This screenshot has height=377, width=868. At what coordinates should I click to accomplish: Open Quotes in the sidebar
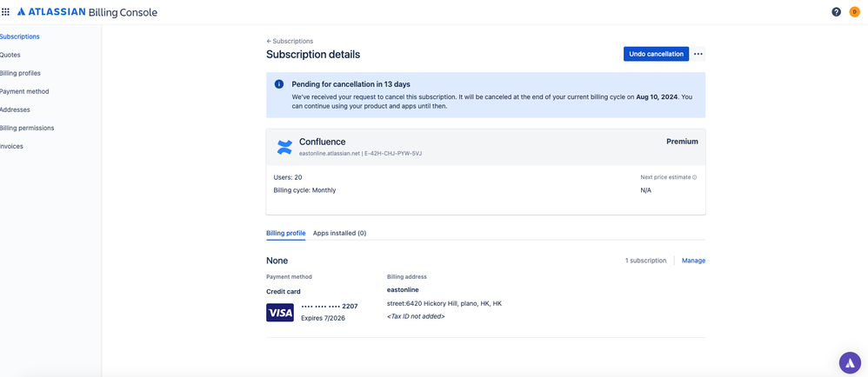point(10,55)
